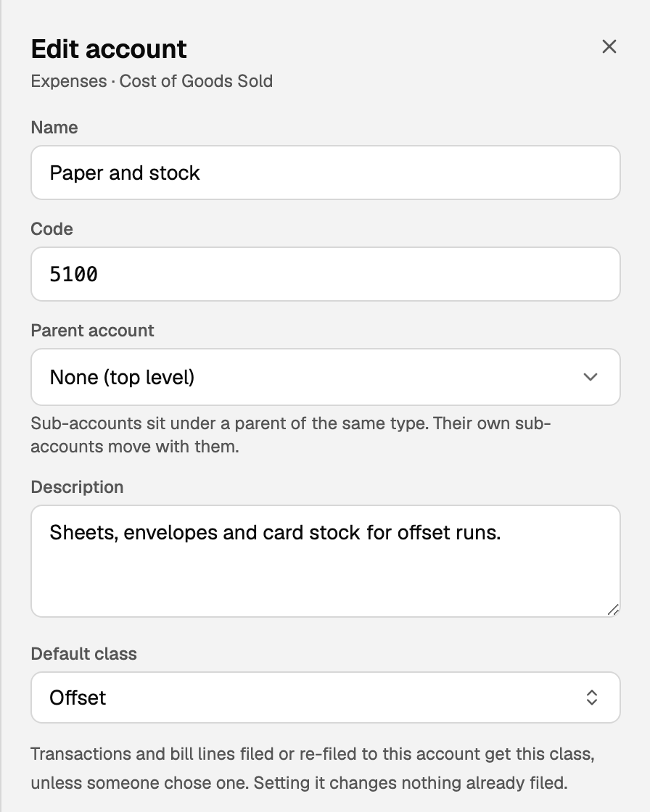Image resolution: width=650 pixels, height=812 pixels.
Task: Edit the Description text area
Action: click(326, 561)
